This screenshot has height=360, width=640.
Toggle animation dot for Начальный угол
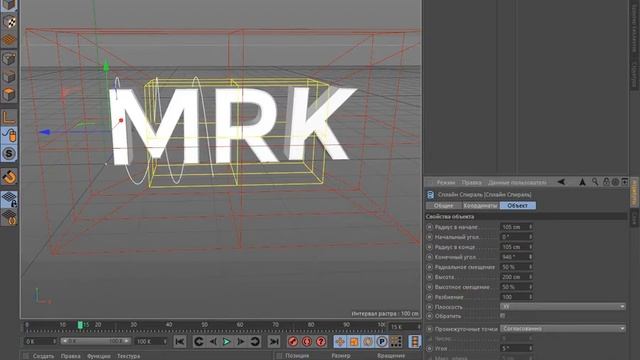click(429, 237)
